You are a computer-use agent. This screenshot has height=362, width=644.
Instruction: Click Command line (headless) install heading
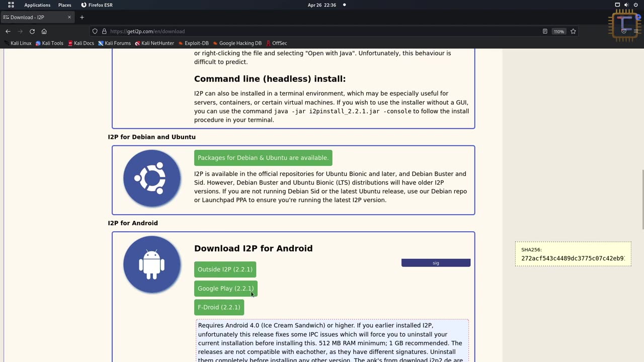tap(270, 79)
